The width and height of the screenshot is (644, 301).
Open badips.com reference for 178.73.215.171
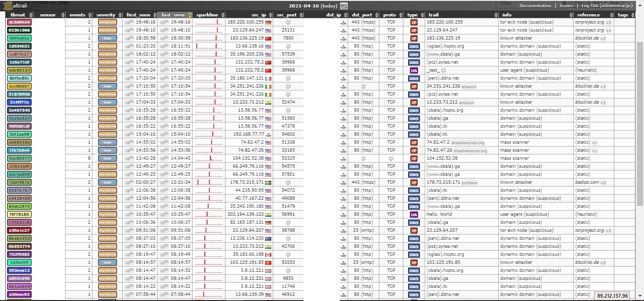[587, 182]
